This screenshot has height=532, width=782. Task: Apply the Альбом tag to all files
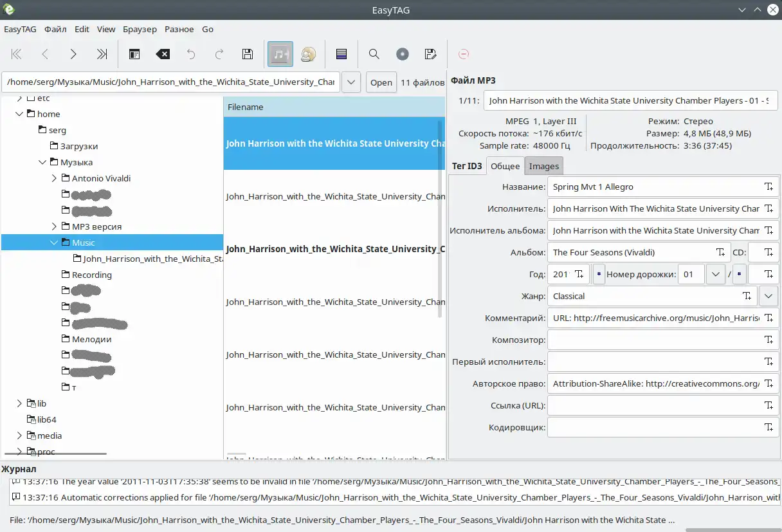pyautogui.click(x=721, y=252)
